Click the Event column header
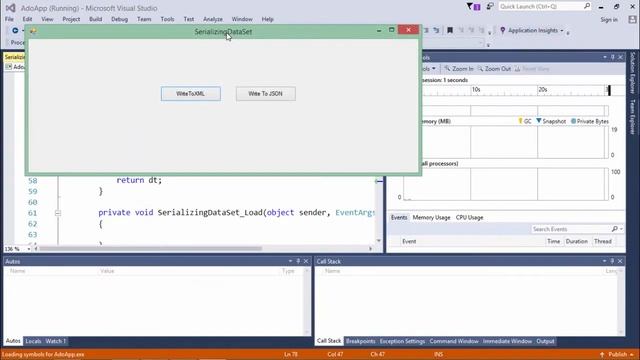This screenshot has height=360, width=640. click(x=409, y=242)
